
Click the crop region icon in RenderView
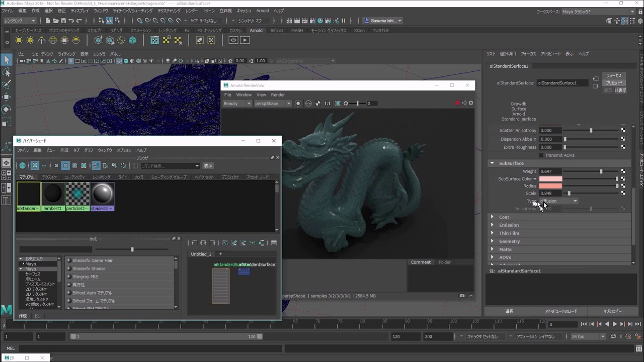(x=338, y=104)
